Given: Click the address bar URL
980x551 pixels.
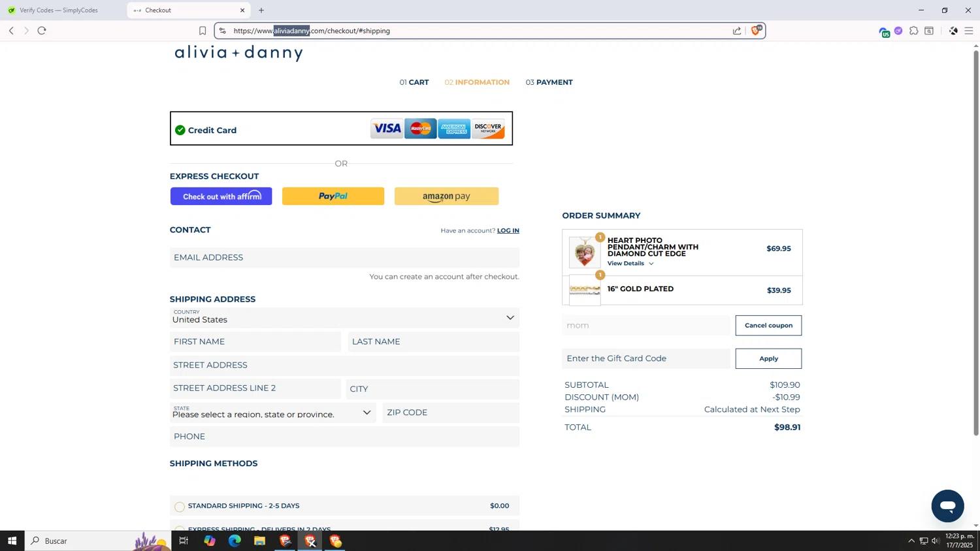Looking at the screenshot, I should click(x=312, y=31).
